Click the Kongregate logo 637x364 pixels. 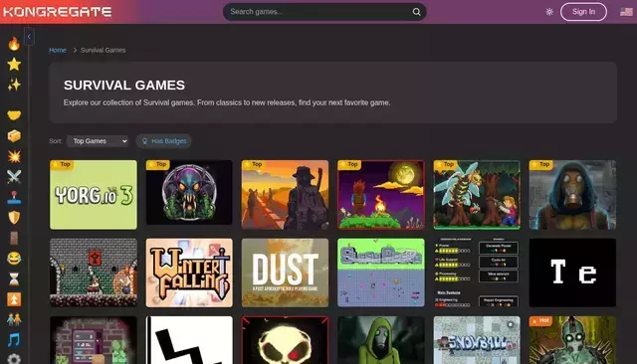58,12
